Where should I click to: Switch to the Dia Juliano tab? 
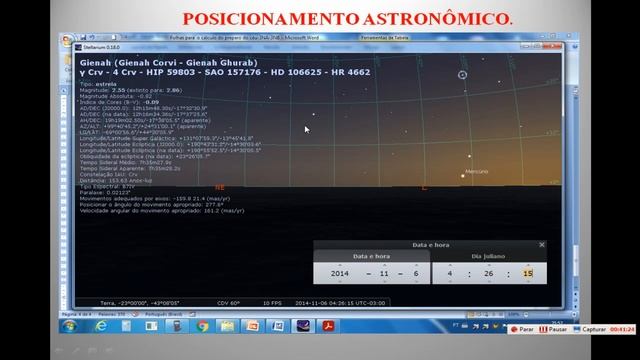coord(488,256)
